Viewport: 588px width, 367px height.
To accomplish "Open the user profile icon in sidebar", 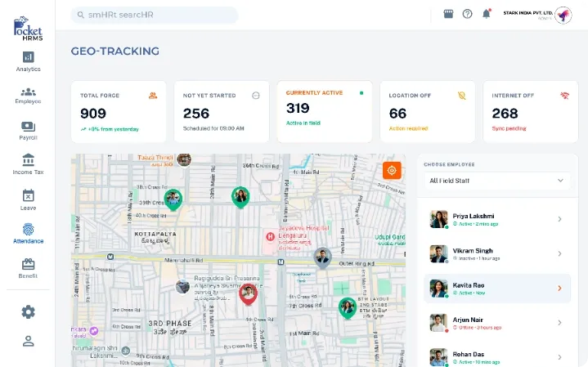I will (x=28, y=341).
